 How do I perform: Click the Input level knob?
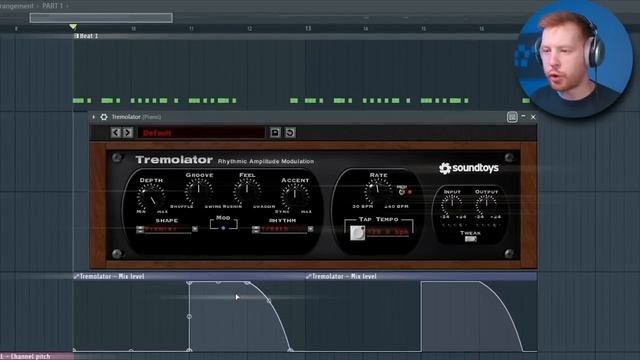[452, 204]
